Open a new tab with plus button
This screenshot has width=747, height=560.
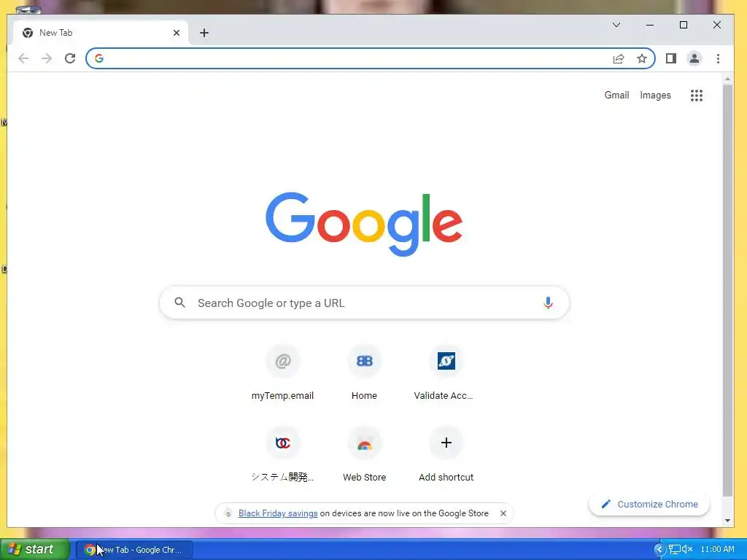(204, 33)
